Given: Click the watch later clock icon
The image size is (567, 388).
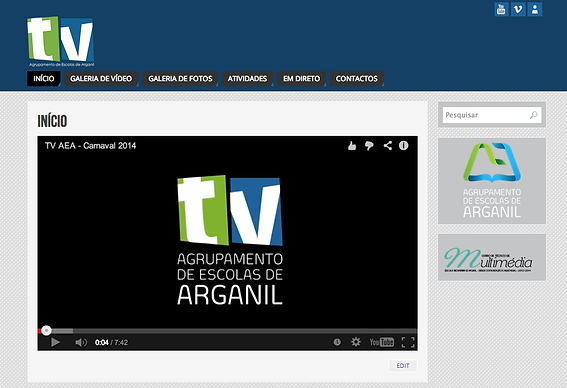Looking at the screenshot, I should coord(337,342).
